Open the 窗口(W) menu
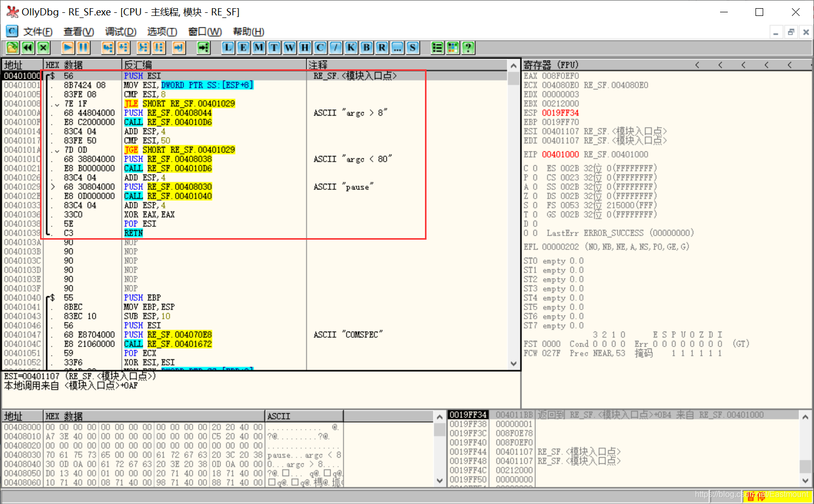The width and height of the screenshot is (814, 504). (205, 32)
